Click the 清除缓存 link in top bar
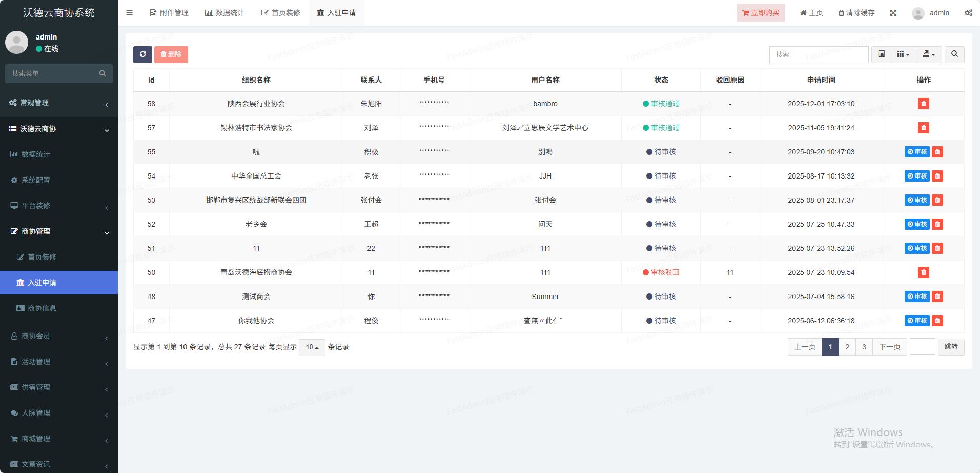Screen dimensions: 980x473 (856, 13)
